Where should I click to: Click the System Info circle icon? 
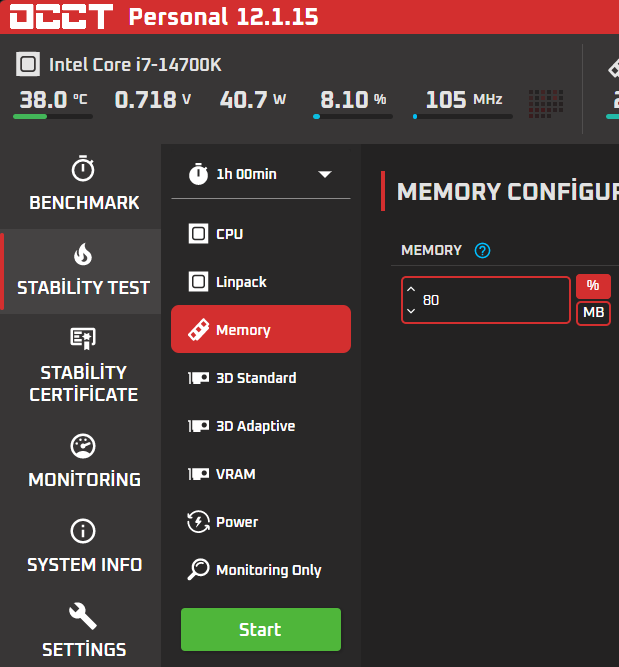coord(83,531)
